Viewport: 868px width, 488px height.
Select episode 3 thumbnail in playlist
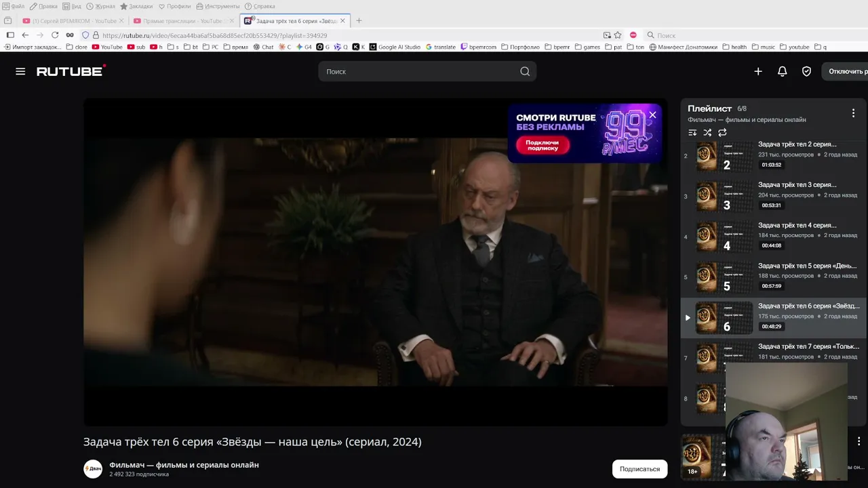[x=725, y=197]
